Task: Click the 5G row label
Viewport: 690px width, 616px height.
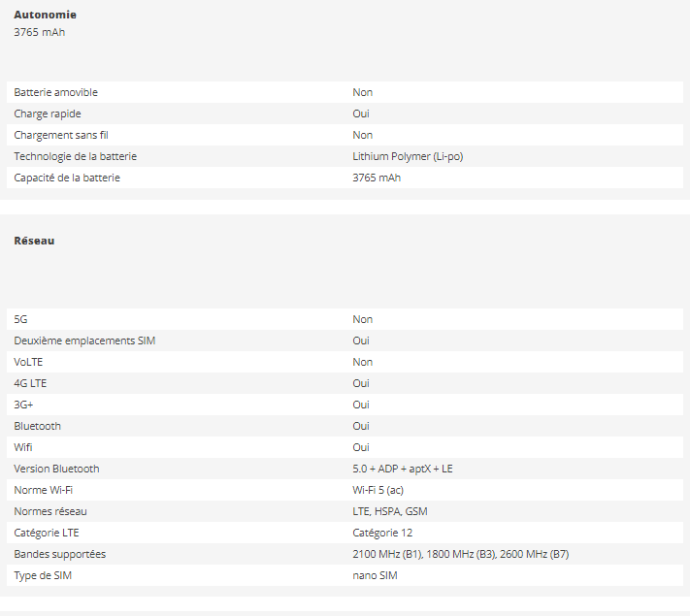Action: pyautogui.click(x=22, y=319)
